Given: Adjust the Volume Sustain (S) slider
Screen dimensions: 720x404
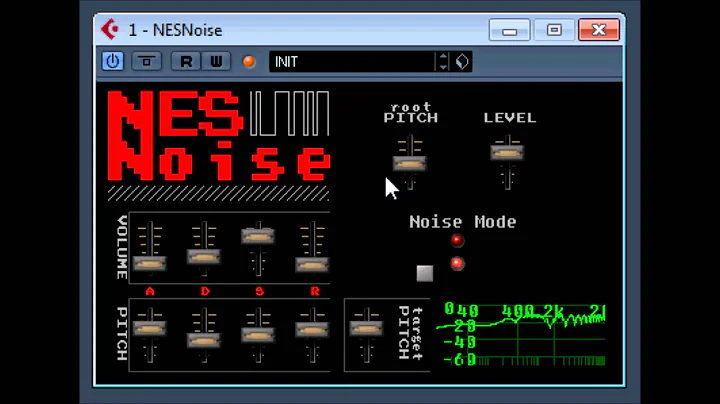Looking at the screenshot, I should 258,236.
